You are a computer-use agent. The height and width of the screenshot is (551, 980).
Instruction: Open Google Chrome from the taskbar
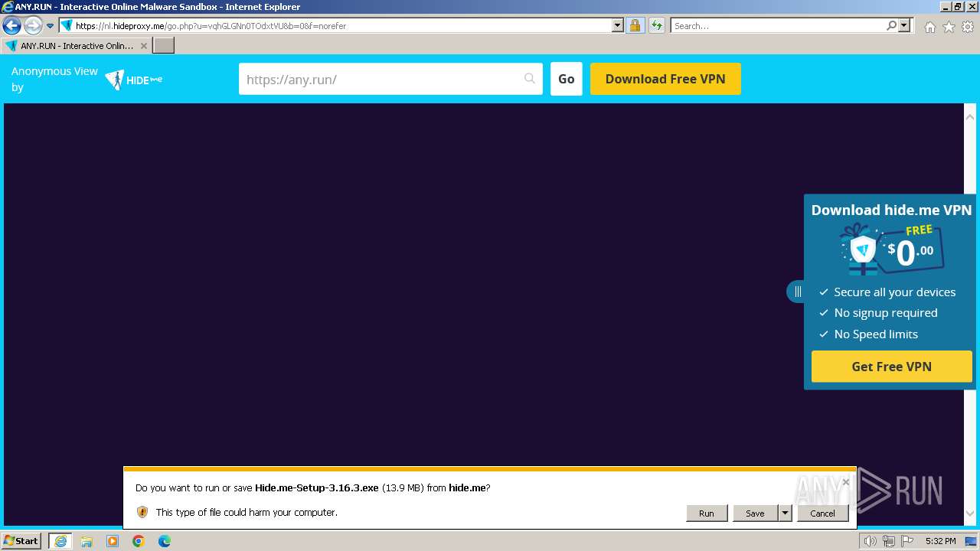[139, 541]
